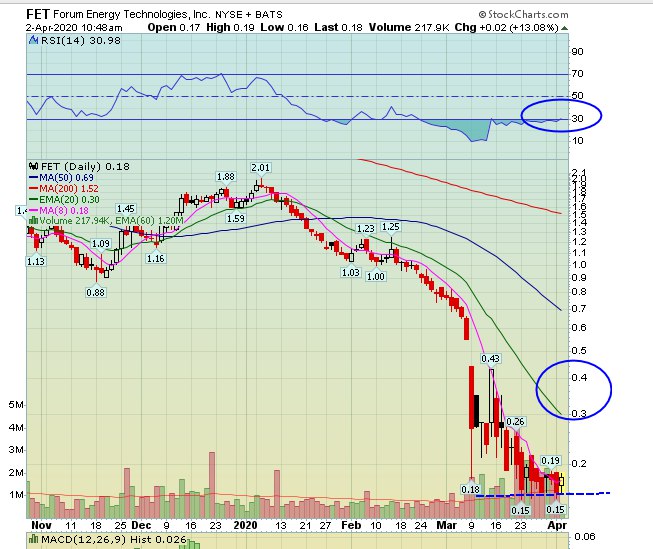The height and width of the screenshot is (549, 653).
Task: Click the 1.09 price label
Action: 100,244
